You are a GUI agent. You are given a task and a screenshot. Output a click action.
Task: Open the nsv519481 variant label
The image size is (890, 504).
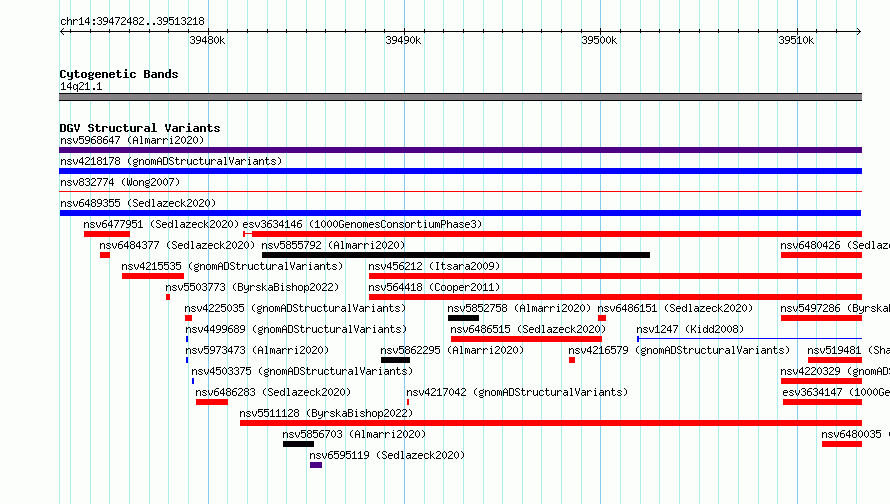coord(849,350)
